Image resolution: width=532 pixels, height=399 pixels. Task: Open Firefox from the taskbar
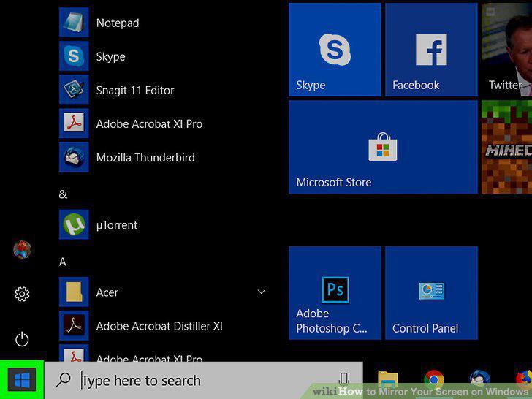coord(524,380)
